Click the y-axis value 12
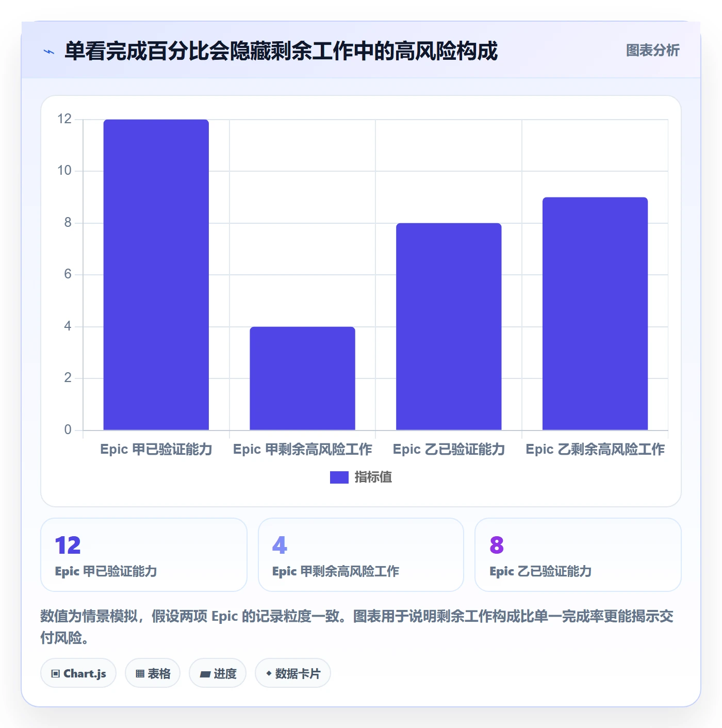The width and height of the screenshot is (722, 728). pos(64,119)
